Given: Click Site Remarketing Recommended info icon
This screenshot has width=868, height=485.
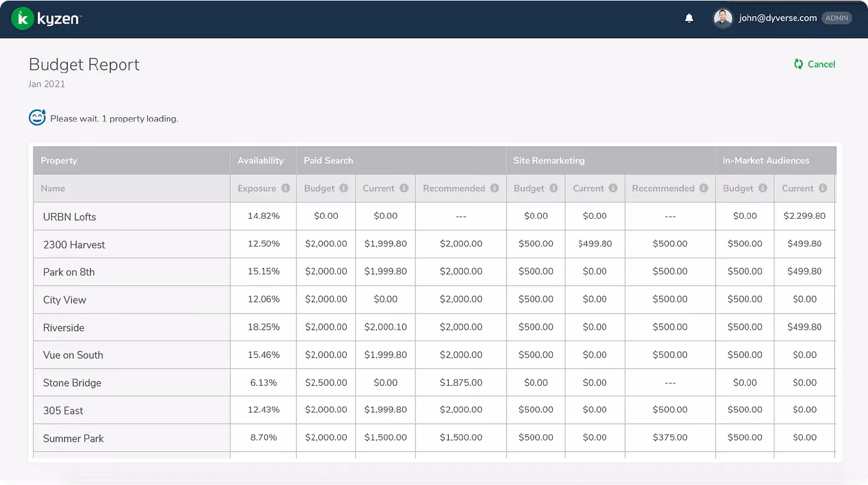Looking at the screenshot, I should [x=703, y=188].
